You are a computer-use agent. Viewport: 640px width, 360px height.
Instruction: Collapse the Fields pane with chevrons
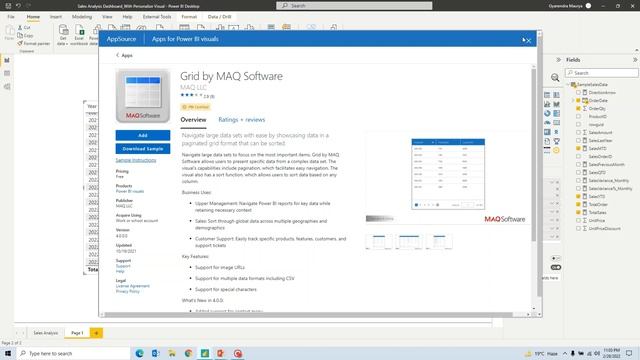(x=635, y=60)
